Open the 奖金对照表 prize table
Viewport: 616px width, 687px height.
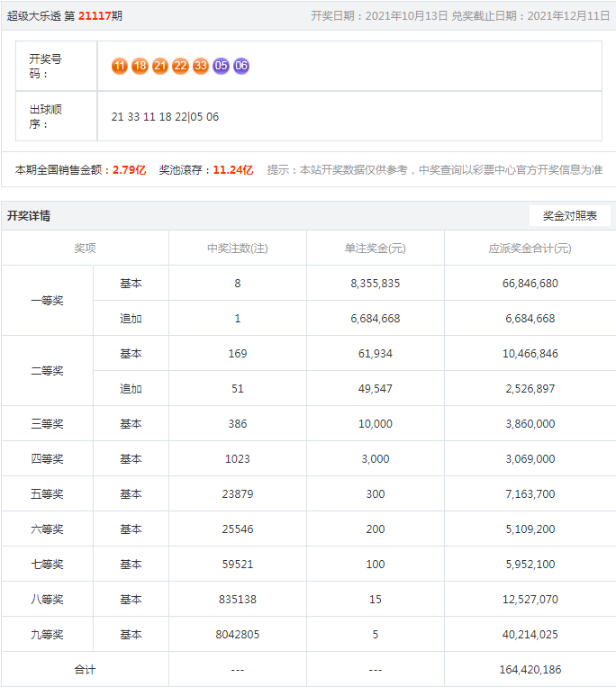point(569,215)
